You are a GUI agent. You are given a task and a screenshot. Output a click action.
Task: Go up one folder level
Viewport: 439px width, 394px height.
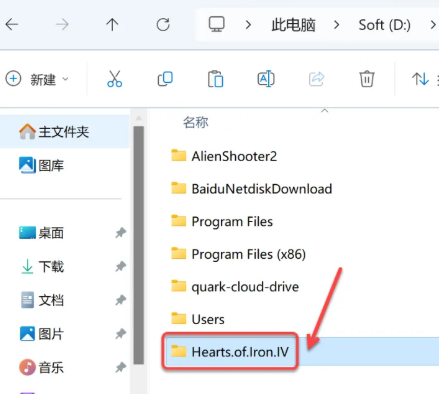pyautogui.click(x=112, y=25)
